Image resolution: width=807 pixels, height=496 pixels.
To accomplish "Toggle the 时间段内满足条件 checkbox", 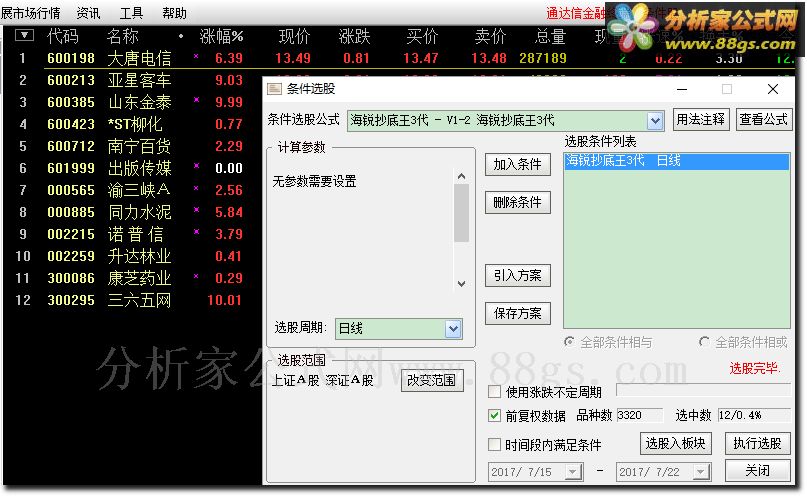I will pyautogui.click(x=494, y=445).
